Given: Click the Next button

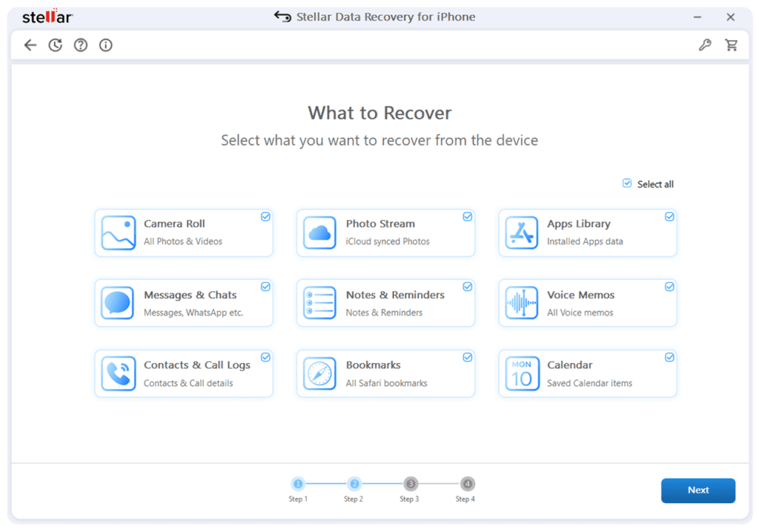Looking at the screenshot, I should (x=698, y=491).
